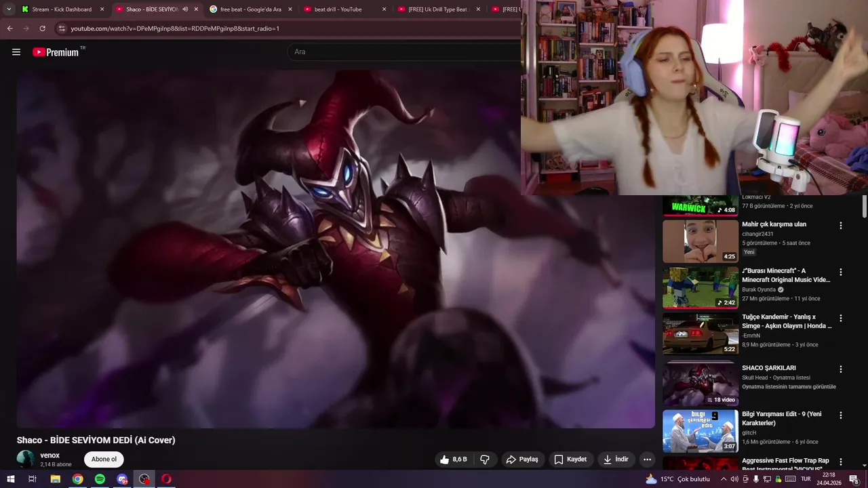
Task: Click the Burak Oyunda channel name
Action: [x=759, y=289]
